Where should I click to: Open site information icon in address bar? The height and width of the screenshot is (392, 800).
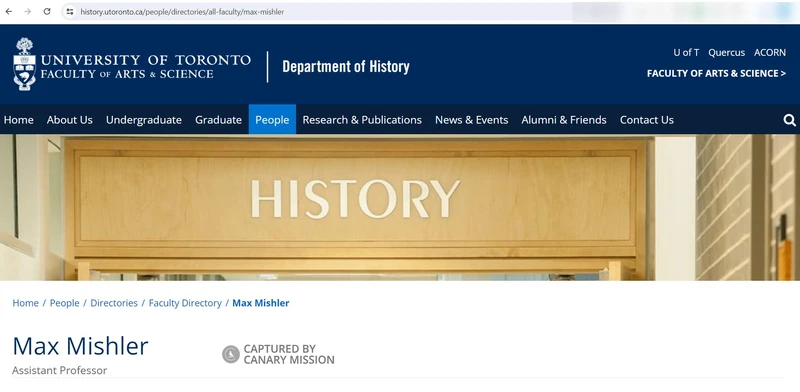coord(70,12)
